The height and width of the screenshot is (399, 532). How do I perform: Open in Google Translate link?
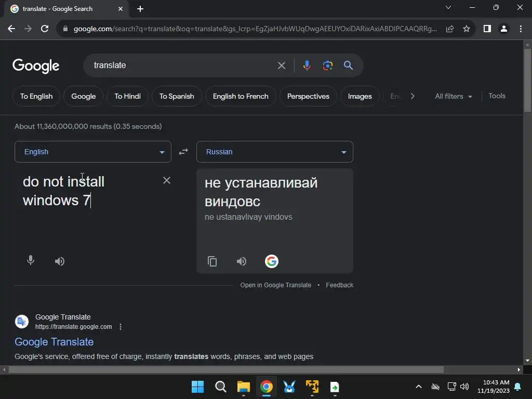coord(275,285)
